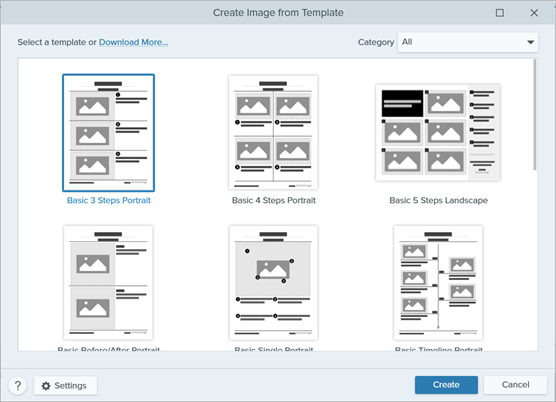Click the gear icon in Settings

46,386
